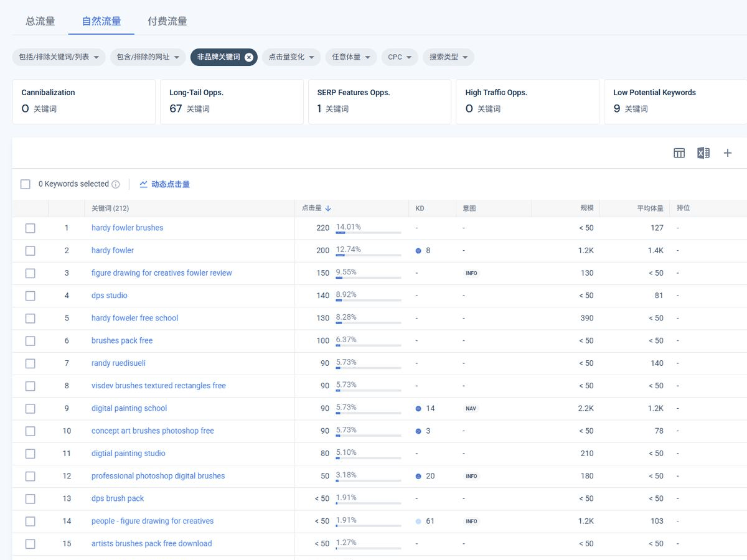
Task: Click INFO badge for figure drawing review row
Action: tap(471, 273)
